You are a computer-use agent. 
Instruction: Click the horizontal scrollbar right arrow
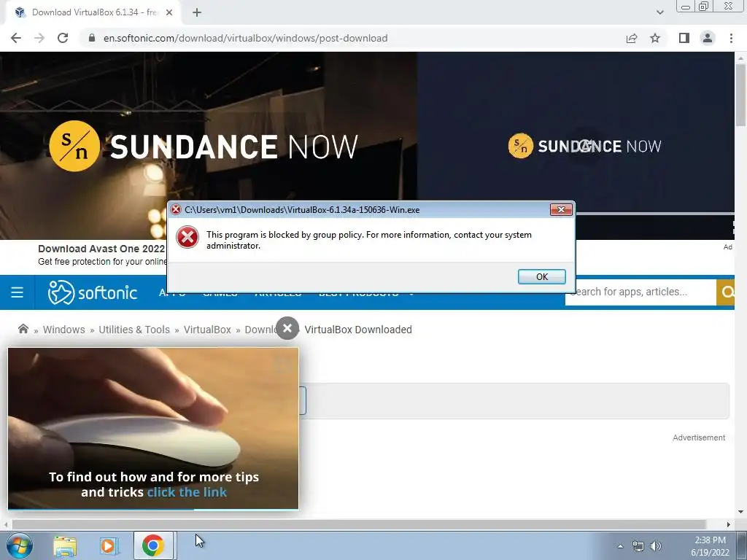pos(729,524)
